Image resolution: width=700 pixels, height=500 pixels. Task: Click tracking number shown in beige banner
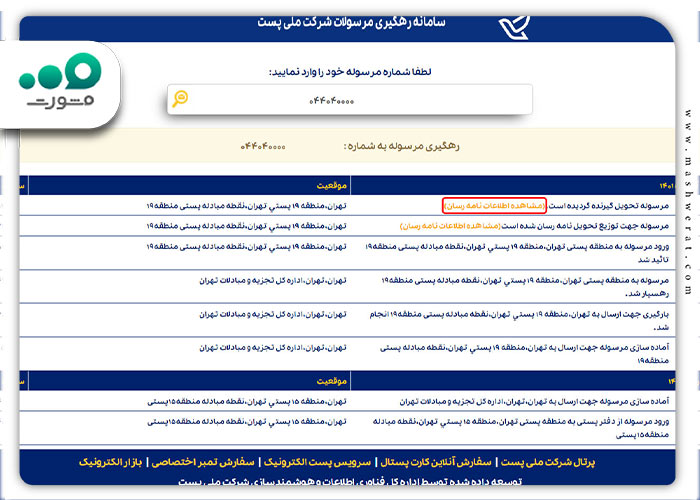263,146
